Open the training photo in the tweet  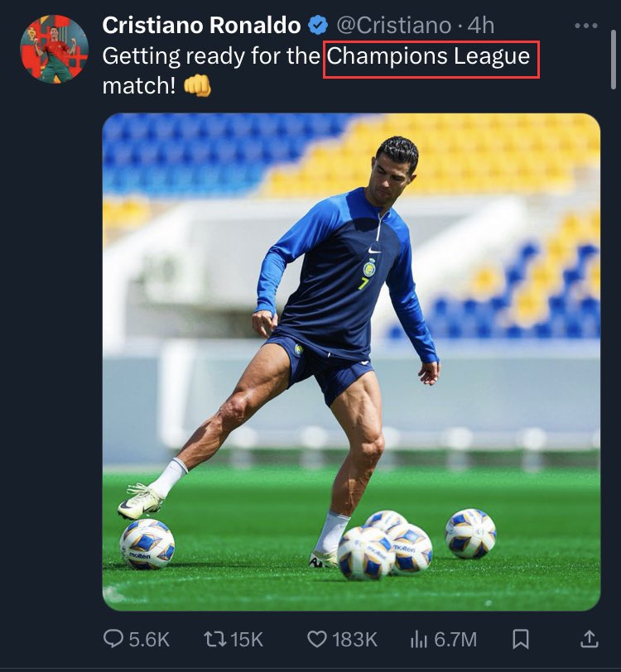coord(351,362)
